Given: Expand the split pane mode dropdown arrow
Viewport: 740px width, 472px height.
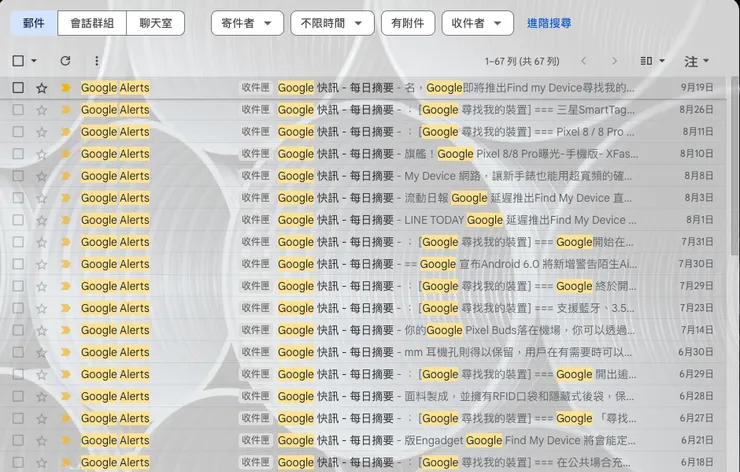Looking at the screenshot, I should tap(662, 61).
